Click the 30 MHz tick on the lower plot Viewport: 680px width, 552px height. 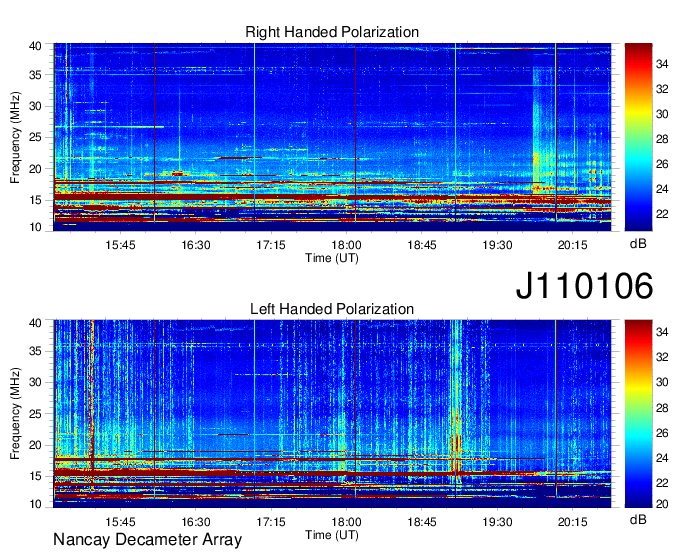click(x=36, y=382)
